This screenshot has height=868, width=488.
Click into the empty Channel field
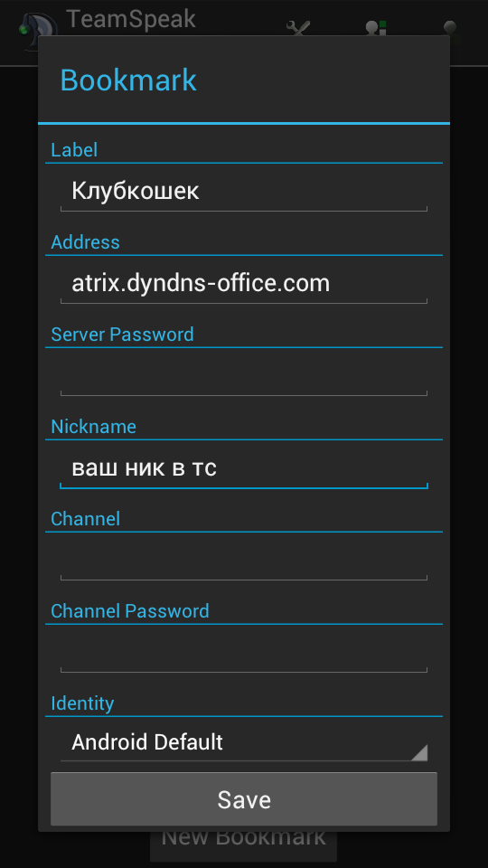tap(243, 561)
